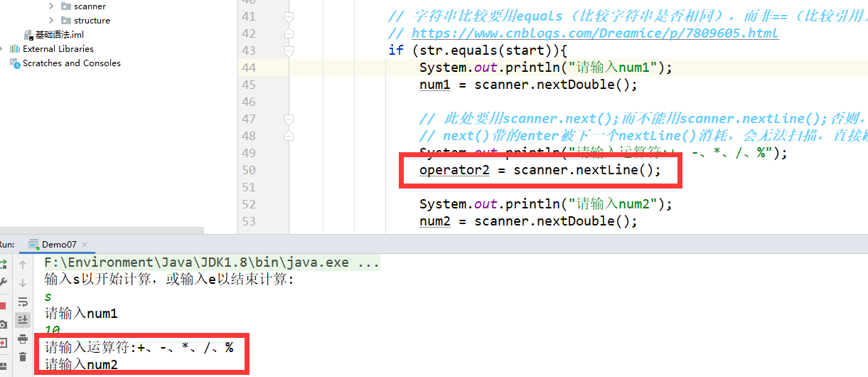The width and height of the screenshot is (868, 377).
Task: Click the structure folder icon
Action: [65, 21]
